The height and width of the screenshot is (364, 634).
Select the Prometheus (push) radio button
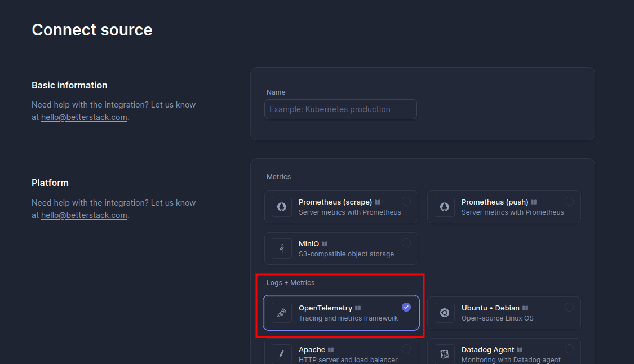[x=569, y=201]
